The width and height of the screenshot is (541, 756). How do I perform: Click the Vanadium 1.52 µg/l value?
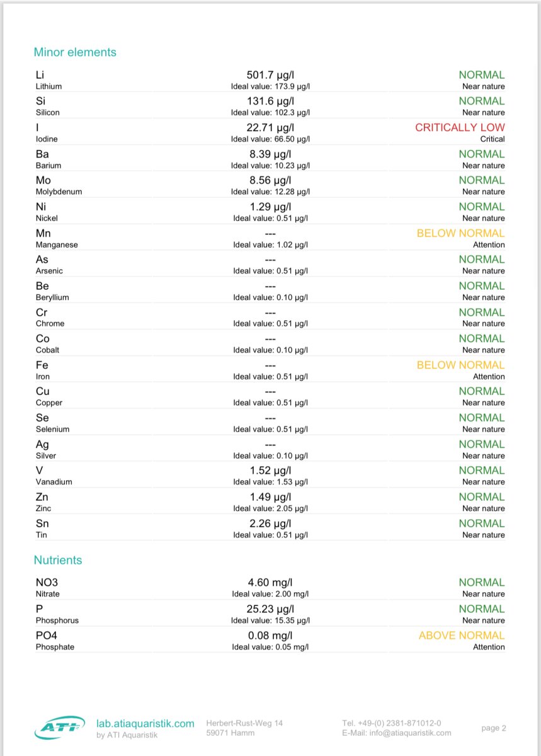pyautogui.click(x=270, y=471)
